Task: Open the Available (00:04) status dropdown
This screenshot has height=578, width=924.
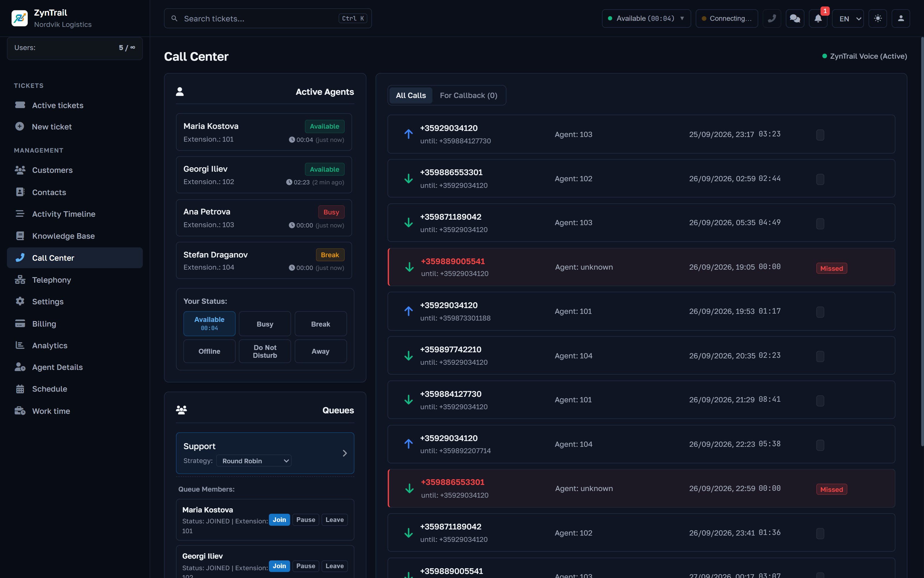Action: tap(647, 18)
